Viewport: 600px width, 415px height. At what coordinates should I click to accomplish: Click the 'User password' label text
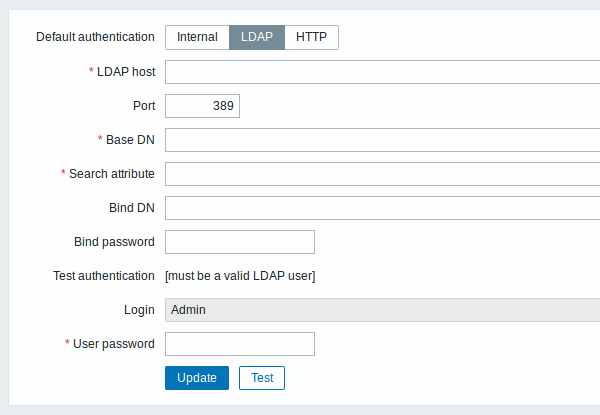click(x=114, y=344)
